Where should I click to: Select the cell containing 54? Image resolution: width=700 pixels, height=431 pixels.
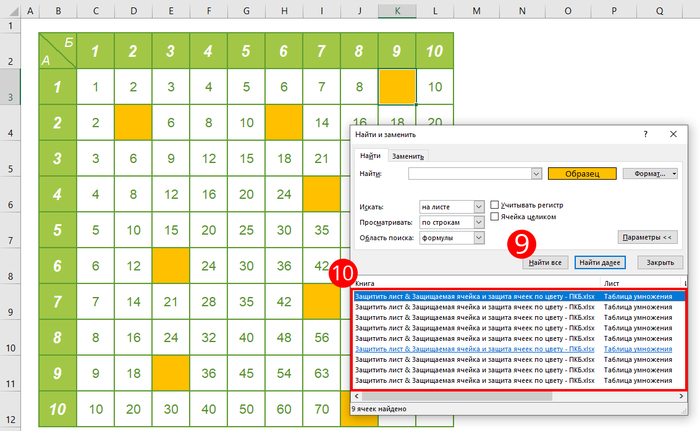[x=284, y=373]
